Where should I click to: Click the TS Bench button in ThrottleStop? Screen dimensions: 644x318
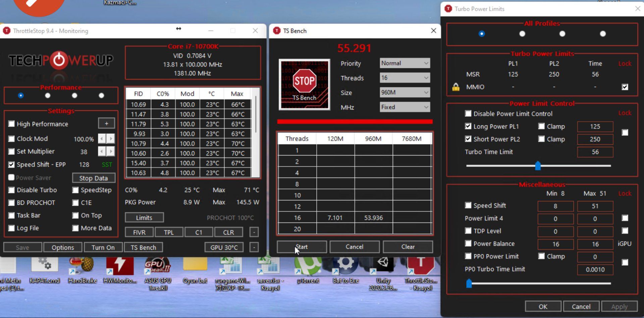click(x=144, y=247)
